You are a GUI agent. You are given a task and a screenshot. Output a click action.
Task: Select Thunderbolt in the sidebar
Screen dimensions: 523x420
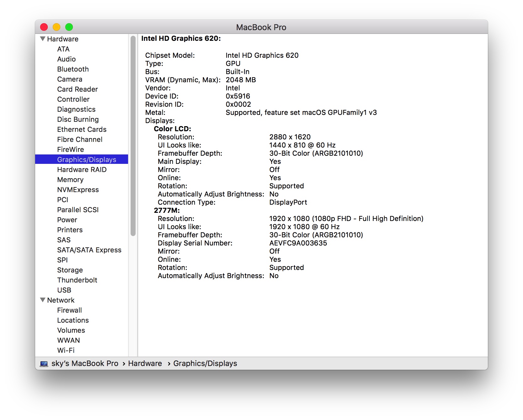point(77,280)
